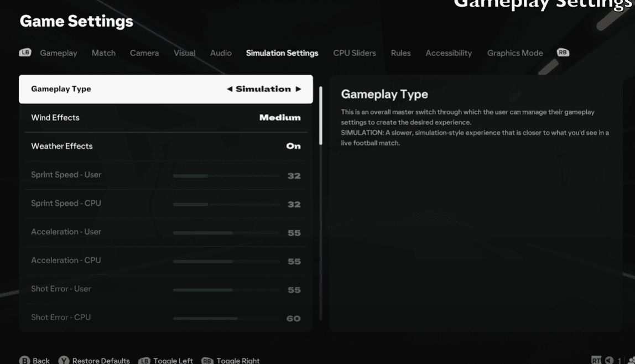This screenshot has height=364, width=635.
Task: Click the player count icon bottom right corner
Action: 632,360
